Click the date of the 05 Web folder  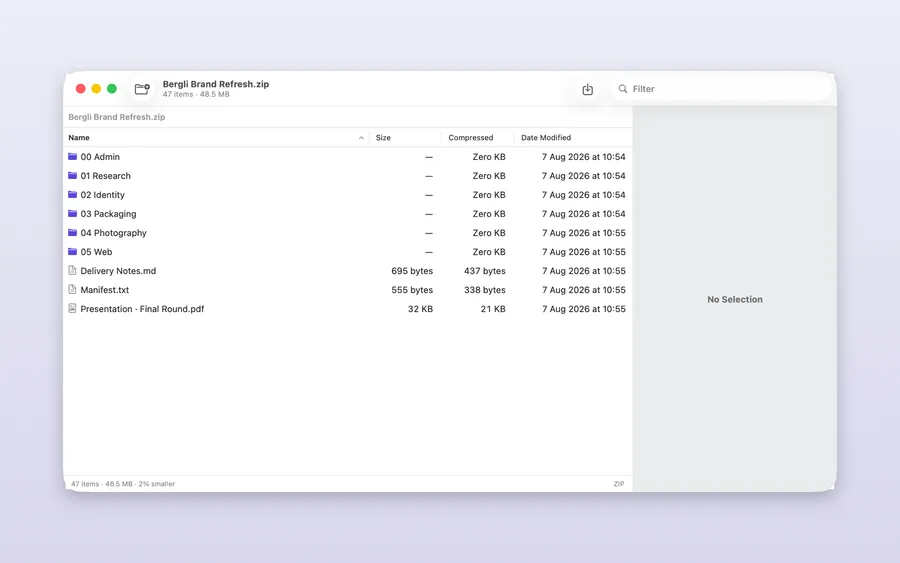pyautogui.click(x=584, y=252)
